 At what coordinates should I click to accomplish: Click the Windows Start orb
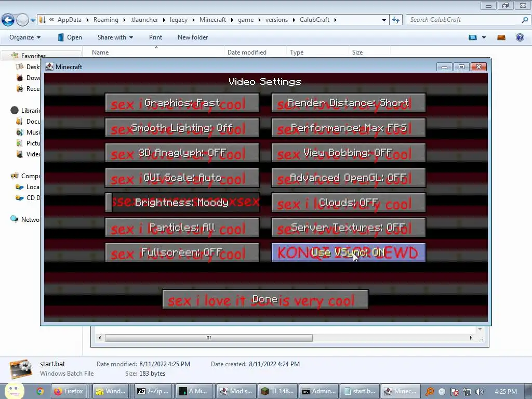tap(14, 391)
